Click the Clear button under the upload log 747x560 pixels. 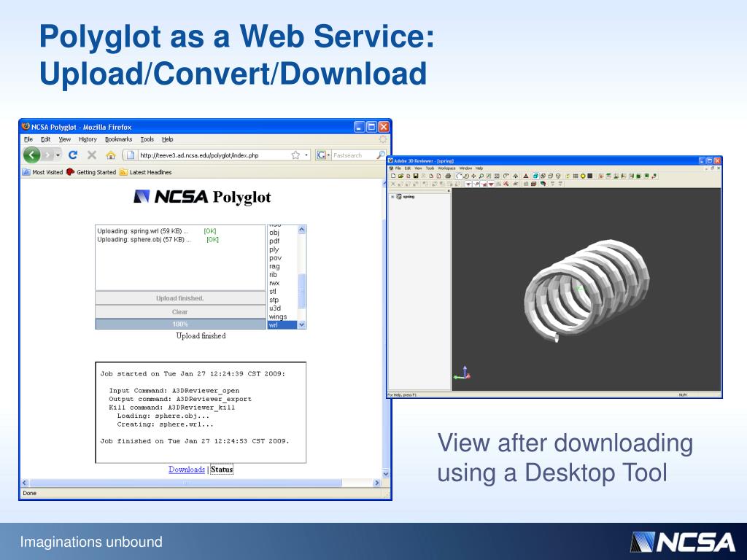(x=180, y=312)
